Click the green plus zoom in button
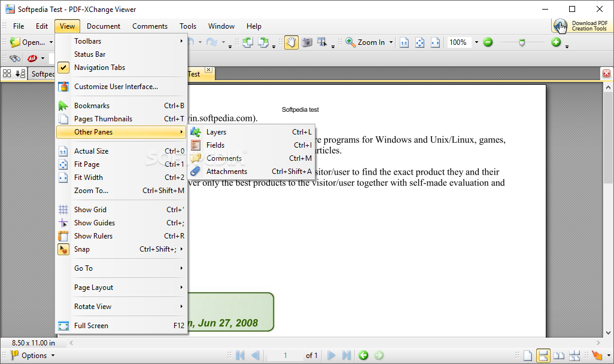This screenshot has height=364, width=614. 556,42
